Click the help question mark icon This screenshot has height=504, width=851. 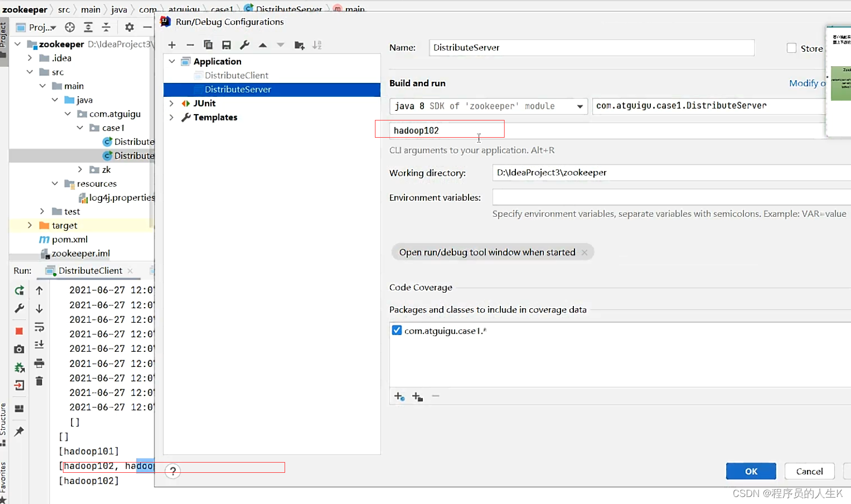(x=173, y=471)
